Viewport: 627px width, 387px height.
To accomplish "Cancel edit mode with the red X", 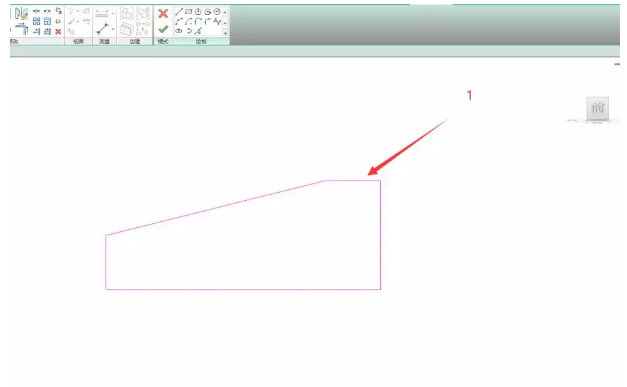I will (x=163, y=13).
